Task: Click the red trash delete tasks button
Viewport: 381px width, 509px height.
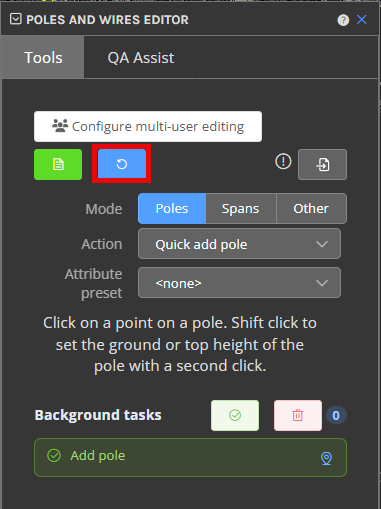Action: coord(298,415)
